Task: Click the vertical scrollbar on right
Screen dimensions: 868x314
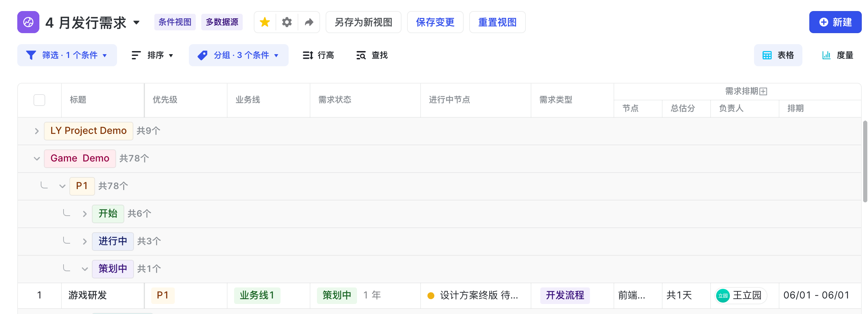Action: (865, 161)
